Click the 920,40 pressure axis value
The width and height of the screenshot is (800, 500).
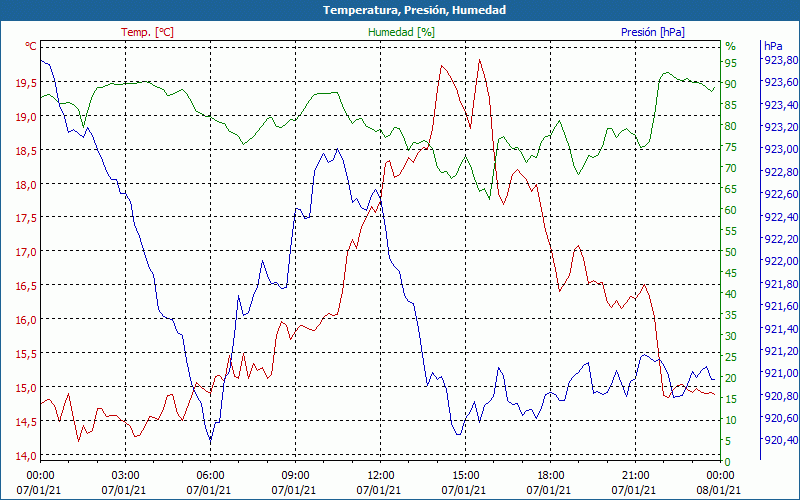tap(780, 440)
